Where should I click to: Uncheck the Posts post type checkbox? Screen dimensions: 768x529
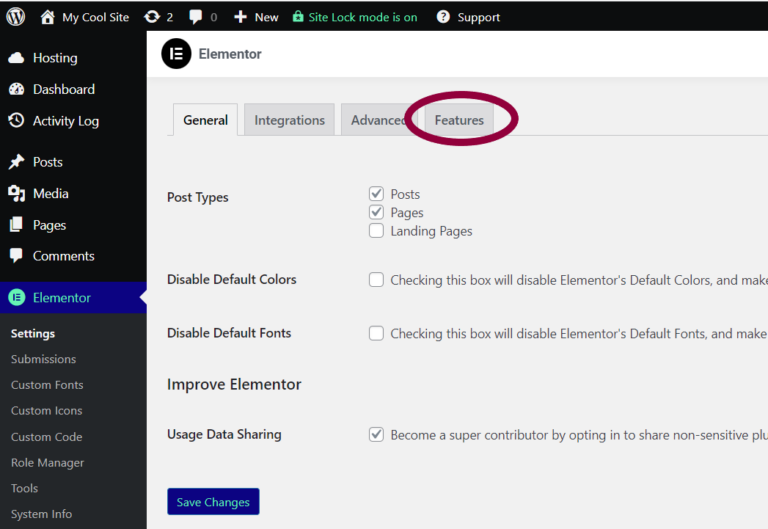[x=377, y=194]
